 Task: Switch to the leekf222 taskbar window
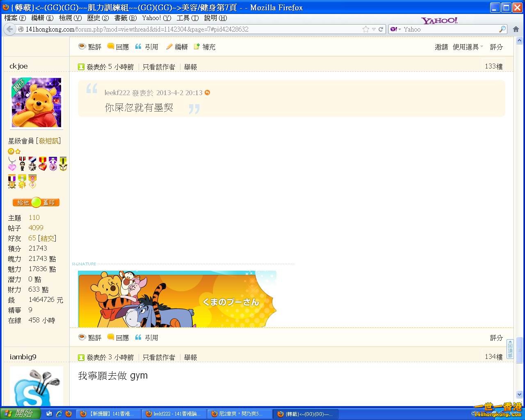174,414
